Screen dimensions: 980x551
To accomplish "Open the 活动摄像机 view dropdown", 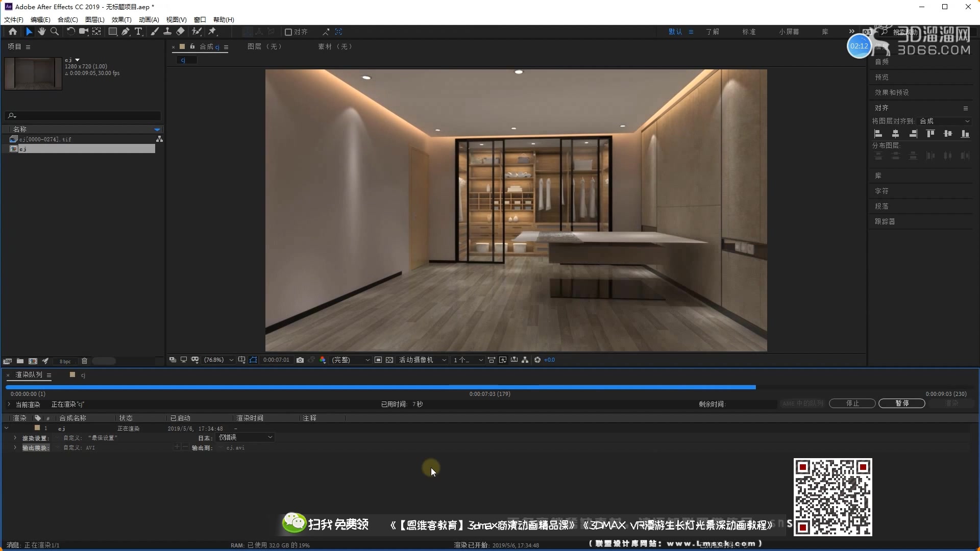I will click(x=423, y=360).
